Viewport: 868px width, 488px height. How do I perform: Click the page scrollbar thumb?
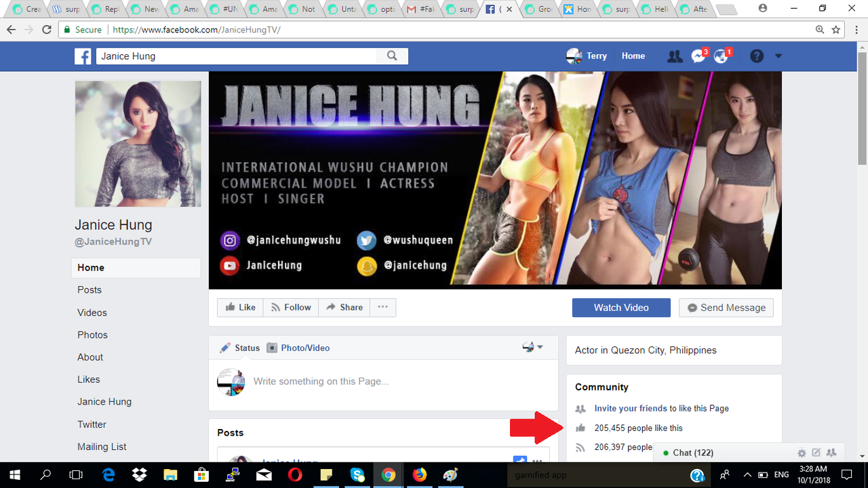click(x=862, y=108)
